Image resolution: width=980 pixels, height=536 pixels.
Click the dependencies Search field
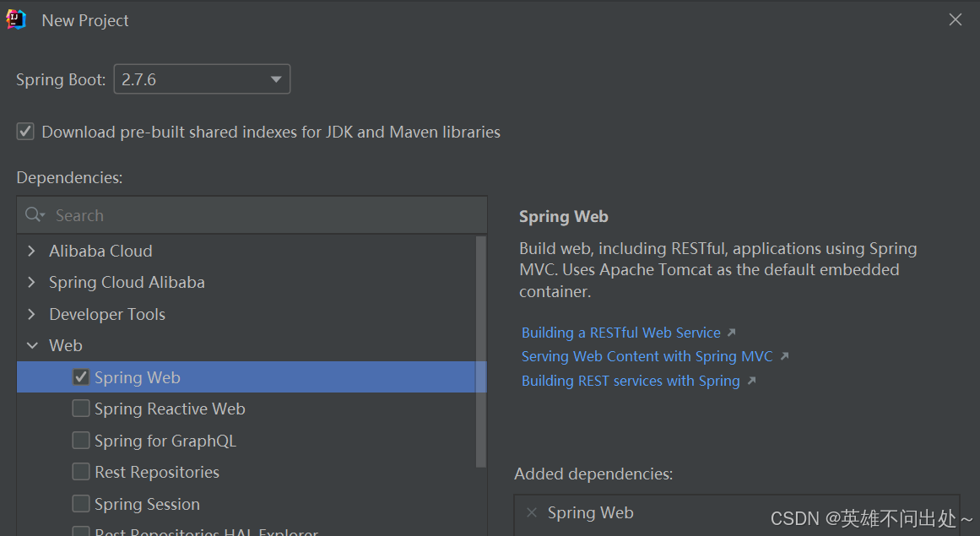pos(252,215)
